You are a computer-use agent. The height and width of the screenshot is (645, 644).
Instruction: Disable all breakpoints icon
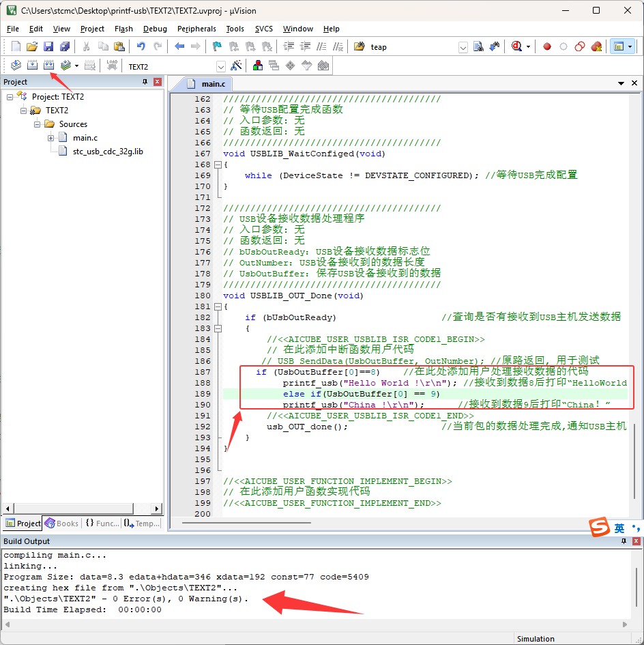[x=580, y=46]
